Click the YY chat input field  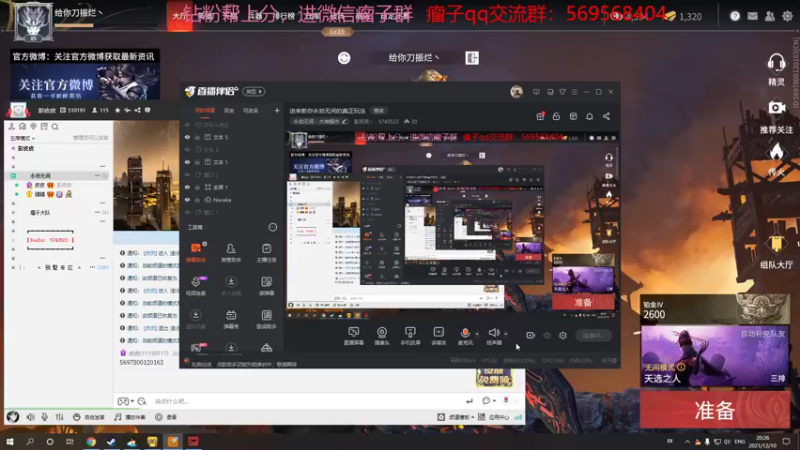tap(306, 401)
